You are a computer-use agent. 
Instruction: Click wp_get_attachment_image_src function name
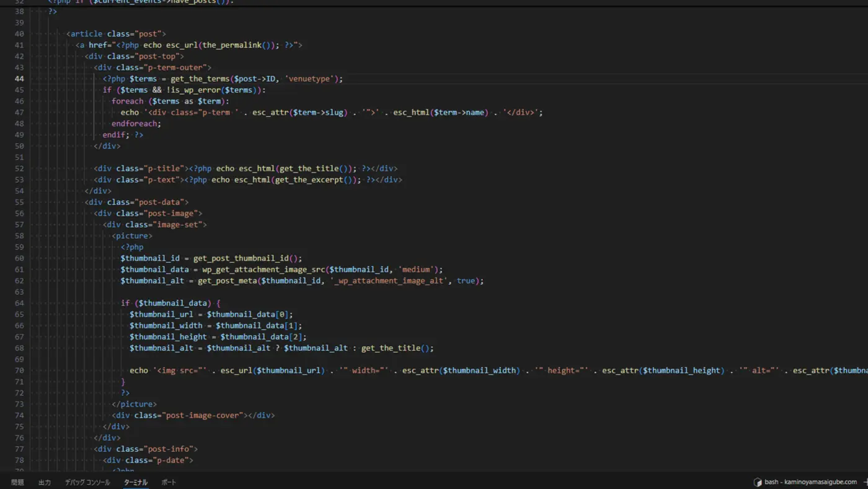[263, 269]
